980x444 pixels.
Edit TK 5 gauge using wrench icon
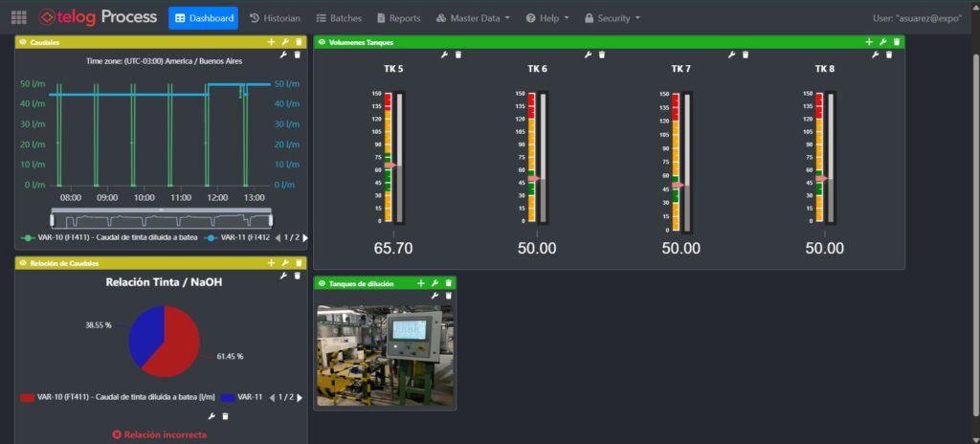(x=444, y=55)
